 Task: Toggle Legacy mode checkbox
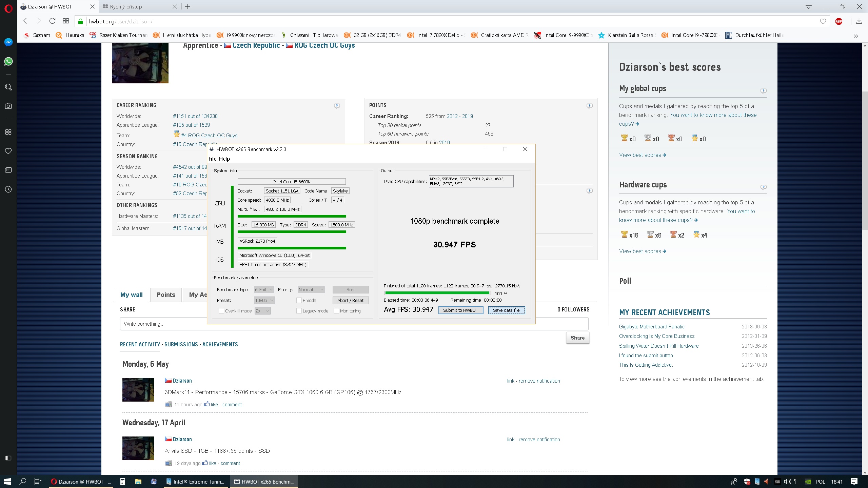click(299, 311)
